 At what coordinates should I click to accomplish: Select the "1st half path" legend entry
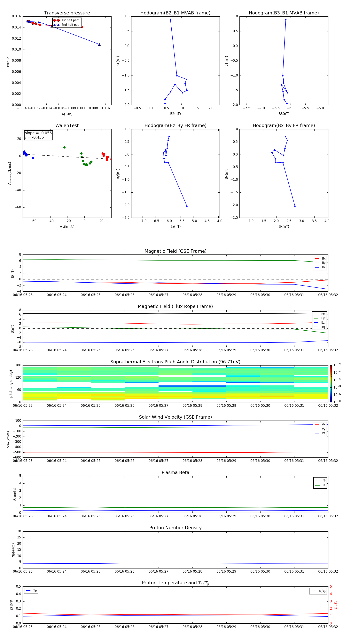coord(67,20)
